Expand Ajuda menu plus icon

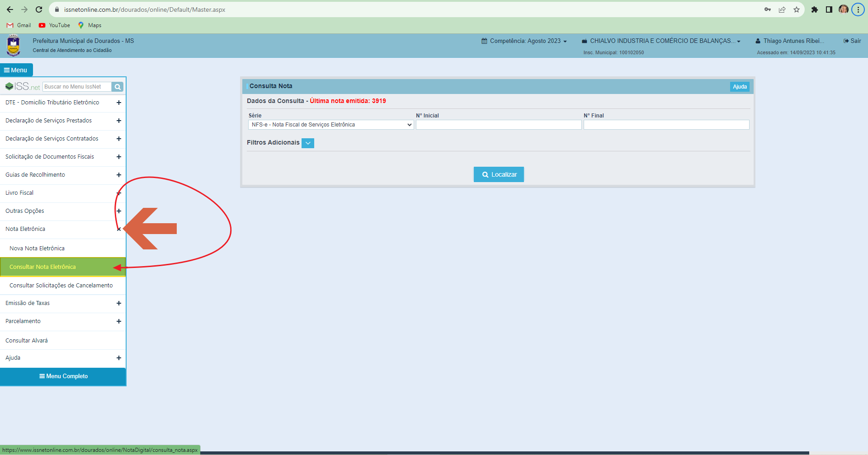point(119,358)
